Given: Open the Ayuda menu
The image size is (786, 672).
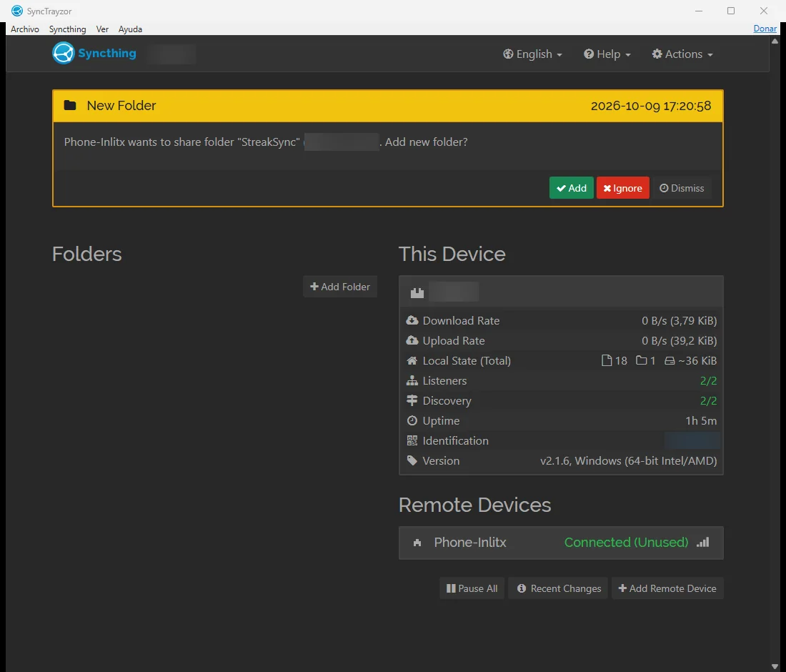Looking at the screenshot, I should pyautogui.click(x=130, y=29).
